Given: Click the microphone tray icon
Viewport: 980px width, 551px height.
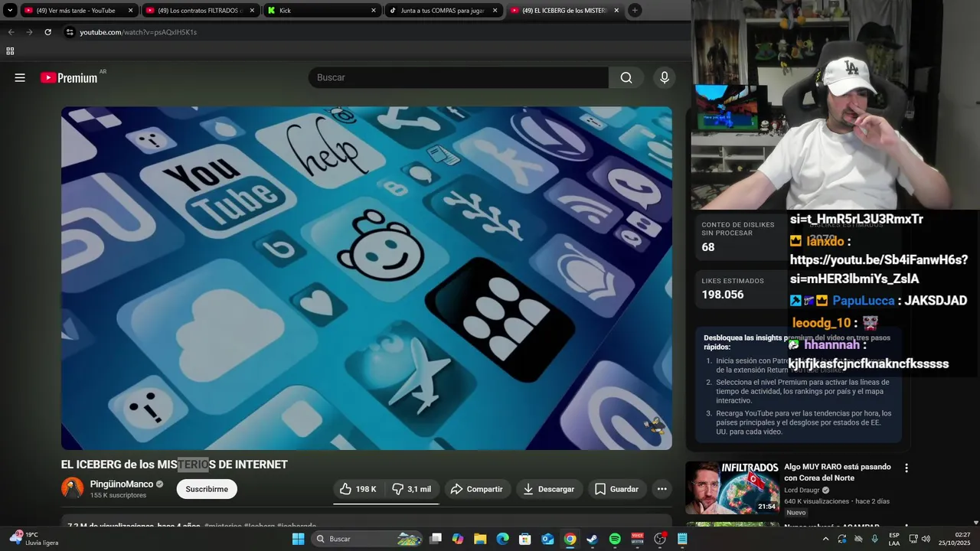Looking at the screenshot, I should coord(874,539).
